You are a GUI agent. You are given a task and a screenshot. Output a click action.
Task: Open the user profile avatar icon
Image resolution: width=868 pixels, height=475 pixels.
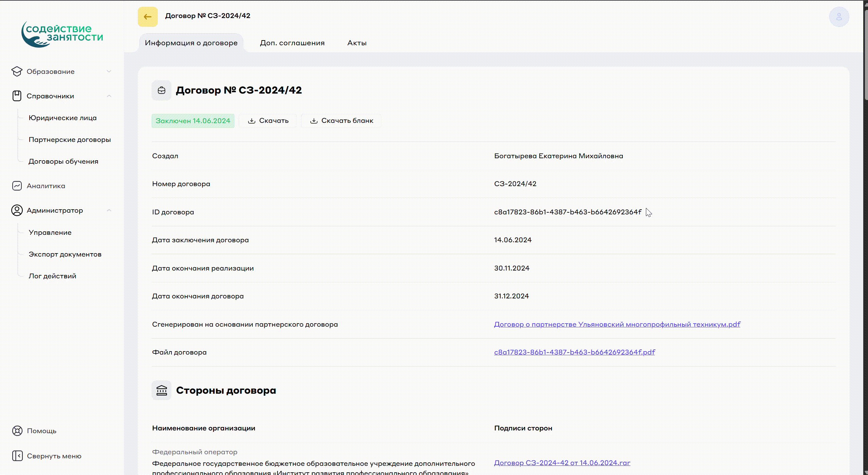point(839,17)
